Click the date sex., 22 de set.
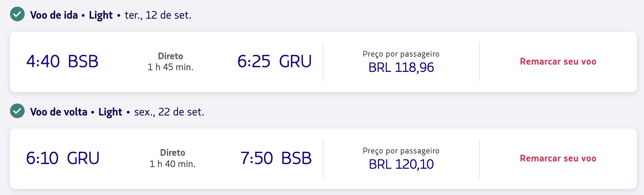Viewport: 644px width, 195px height. point(169,112)
